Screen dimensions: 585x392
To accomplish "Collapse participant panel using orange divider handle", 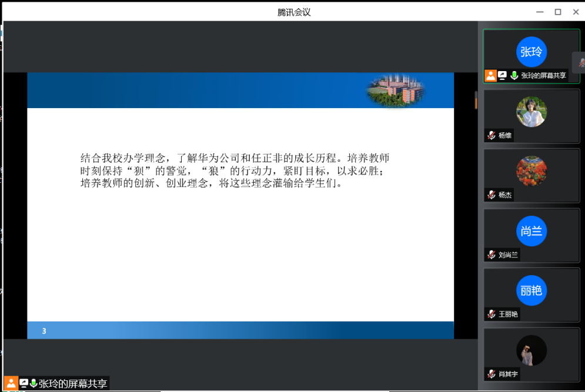I will point(476,100).
